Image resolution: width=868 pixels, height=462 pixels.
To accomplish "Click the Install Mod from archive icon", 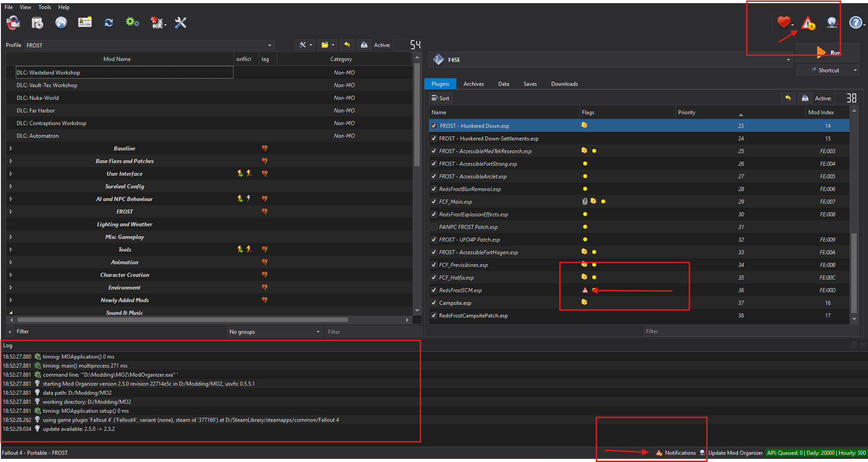I will click(37, 23).
